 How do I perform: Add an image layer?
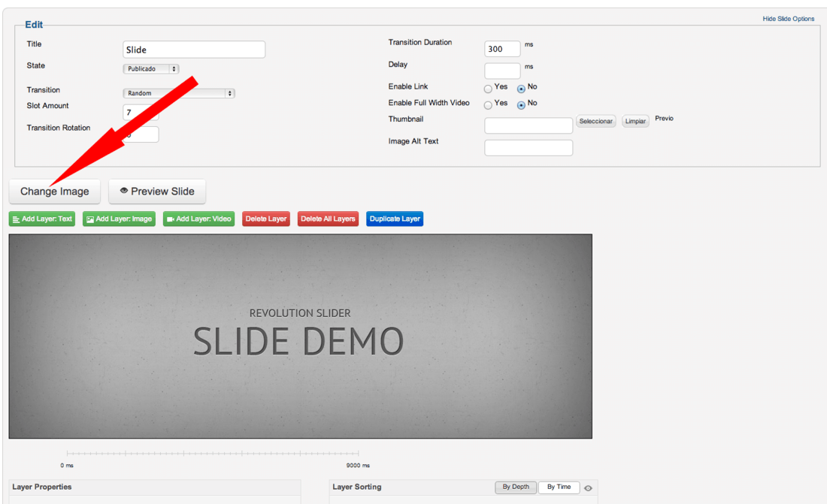coord(120,219)
